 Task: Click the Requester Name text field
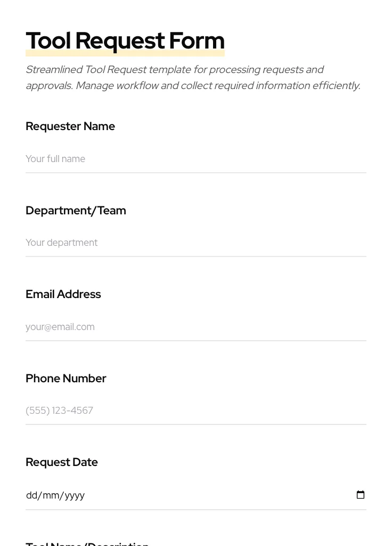click(x=195, y=159)
